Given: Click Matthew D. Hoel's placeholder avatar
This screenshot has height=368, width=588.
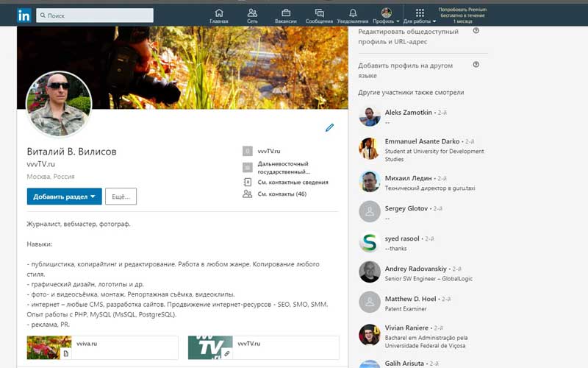Looking at the screenshot, I should (x=370, y=302).
